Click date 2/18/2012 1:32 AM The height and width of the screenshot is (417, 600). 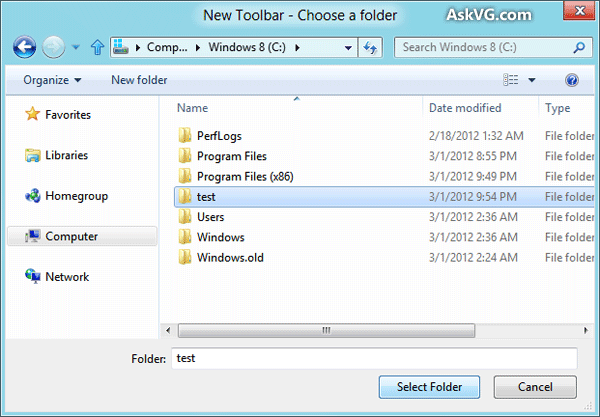pos(476,136)
